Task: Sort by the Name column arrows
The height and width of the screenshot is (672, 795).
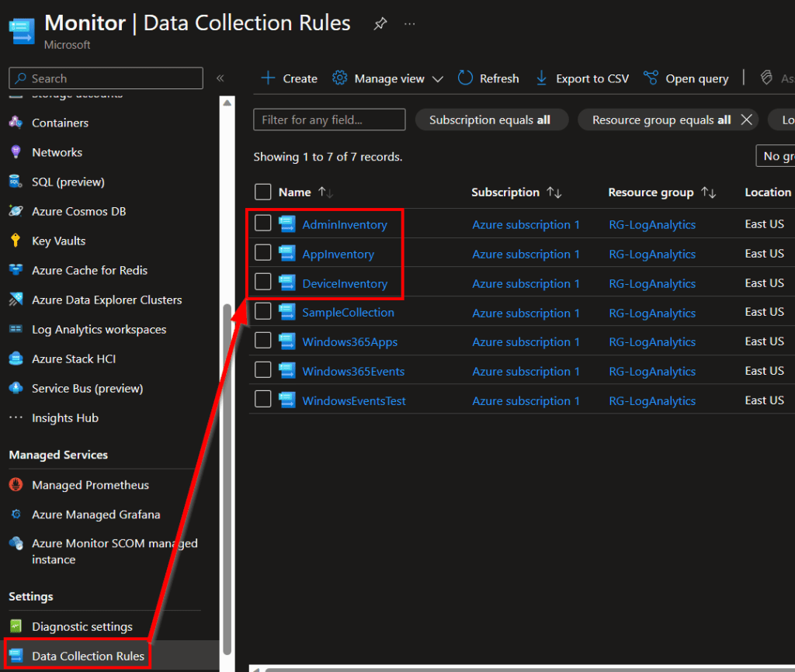Action: 326,192
